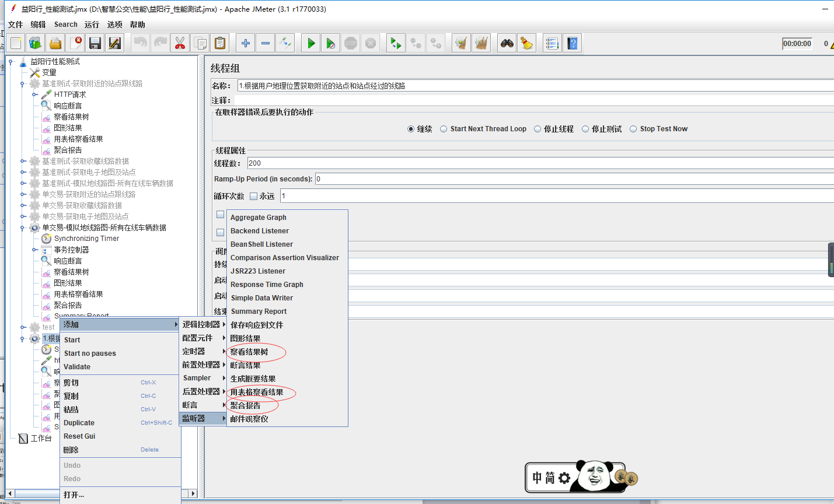The height and width of the screenshot is (504, 834).
Task: Open the 运行 menu
Action: [92, 24]
